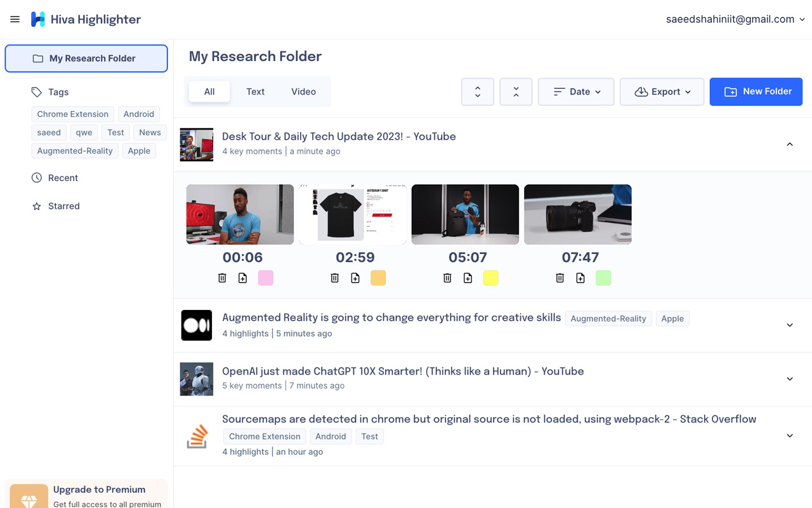Open the 02:59 t-shirt thumbnail
The width and height of the screenshot is (812, 508).
353,215
